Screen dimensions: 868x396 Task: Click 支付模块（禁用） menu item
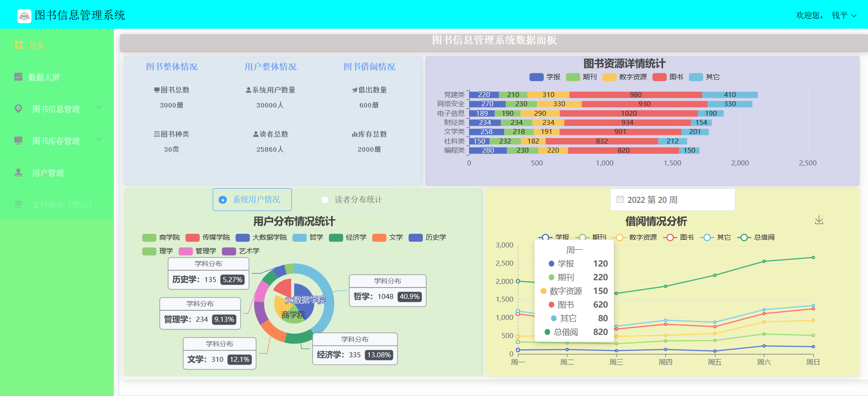(57, 205)
